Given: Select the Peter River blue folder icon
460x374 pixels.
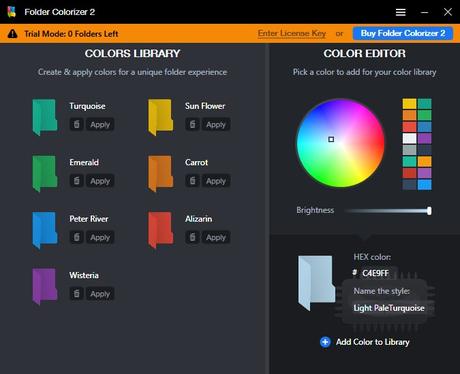Looking at the screenshot, I should pyautogui.click(x=45, y=230).
